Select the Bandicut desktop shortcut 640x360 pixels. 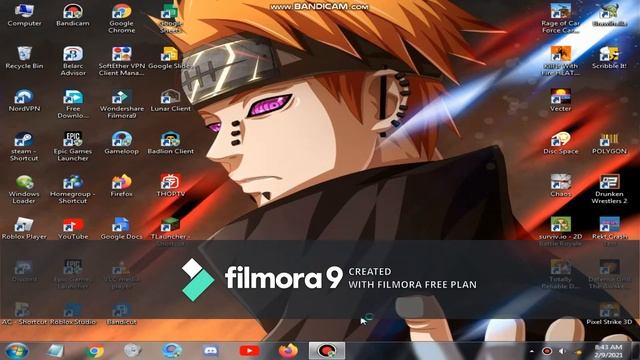pyautogui.click(x=122, y=313)
